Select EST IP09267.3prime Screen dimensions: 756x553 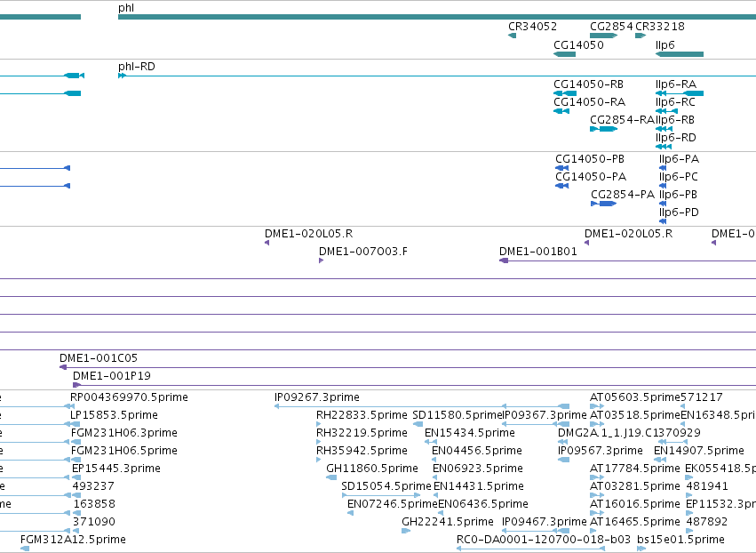click(317, 397)
